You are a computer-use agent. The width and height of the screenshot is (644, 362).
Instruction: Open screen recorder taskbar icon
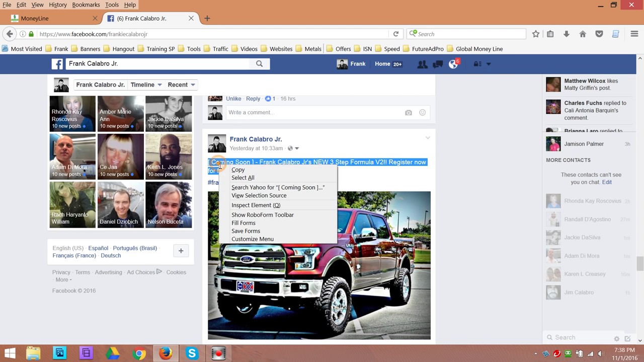tap(218, 353)
